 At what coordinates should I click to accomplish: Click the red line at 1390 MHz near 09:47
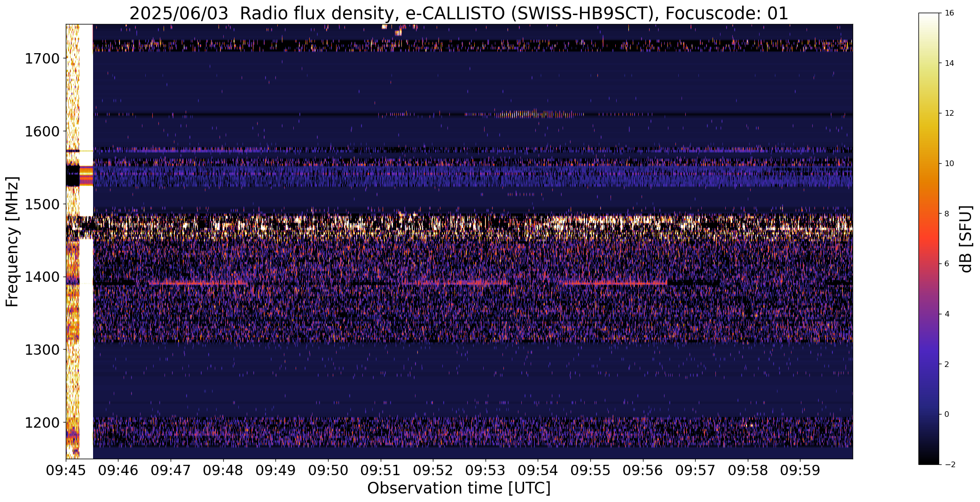point(198,283)
